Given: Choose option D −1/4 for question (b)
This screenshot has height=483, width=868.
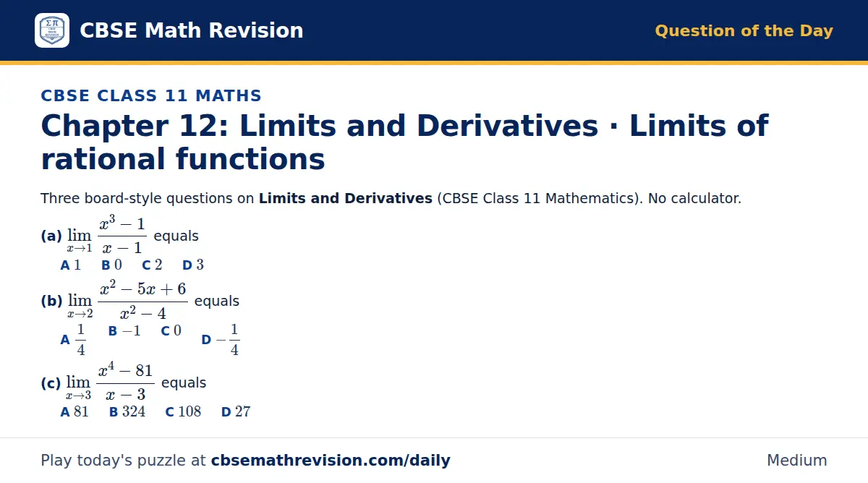Looking at the screenshot, I should click(x=221, y=340).
